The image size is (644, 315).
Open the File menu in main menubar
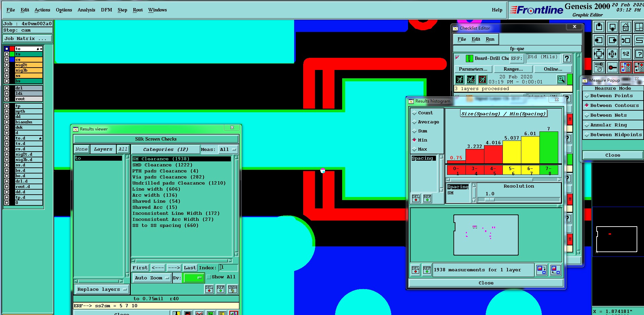click(11, 10)
